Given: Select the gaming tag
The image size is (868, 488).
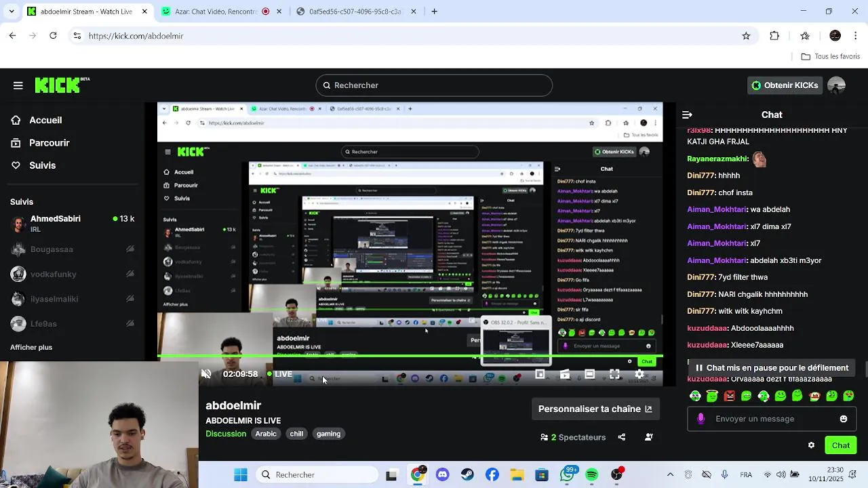Looking at the screenshot, I should [328, 434].
